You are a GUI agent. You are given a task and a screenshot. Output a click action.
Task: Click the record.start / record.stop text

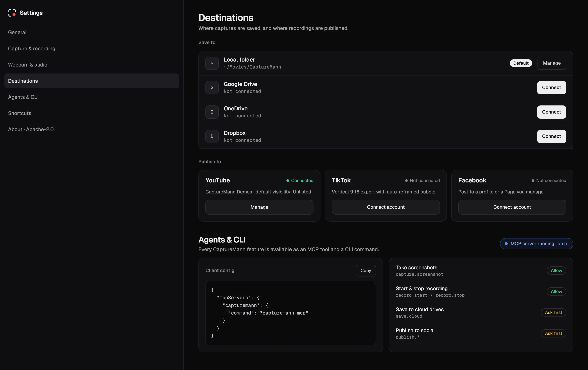point(430,295)
